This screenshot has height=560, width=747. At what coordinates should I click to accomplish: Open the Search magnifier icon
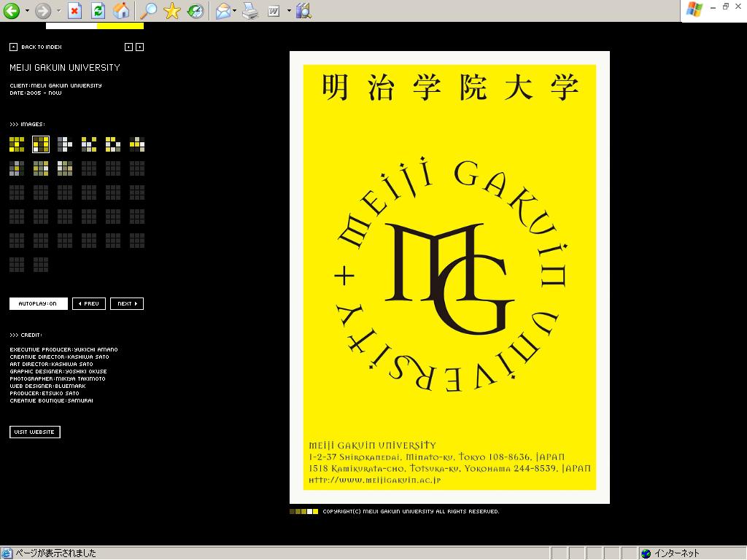[148, 10]
